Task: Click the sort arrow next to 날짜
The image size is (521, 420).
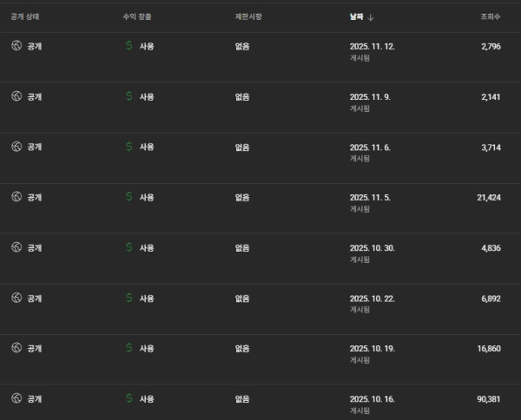Action: pos(371,16)
